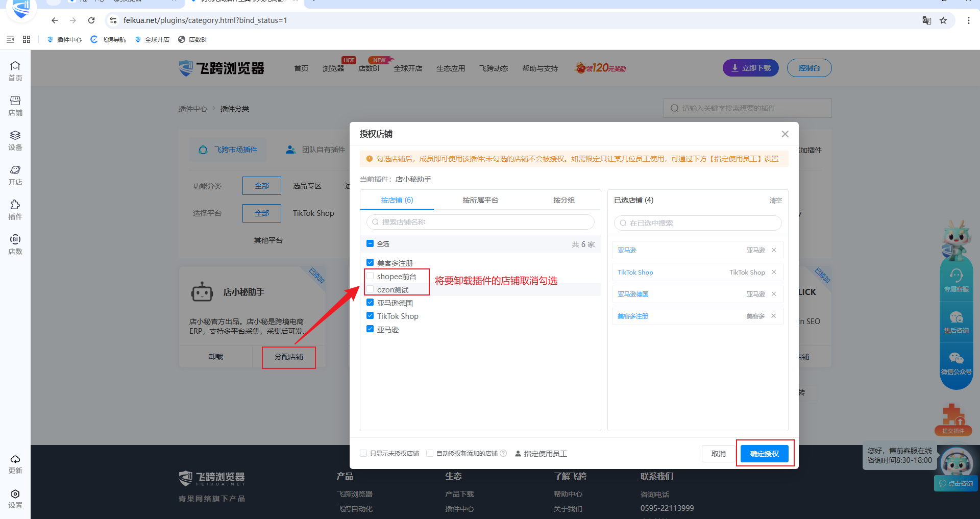980x519 pixels.
Task: Uncheck the 亚马逊 store checkbox
Action: click(x=370, y=329)
